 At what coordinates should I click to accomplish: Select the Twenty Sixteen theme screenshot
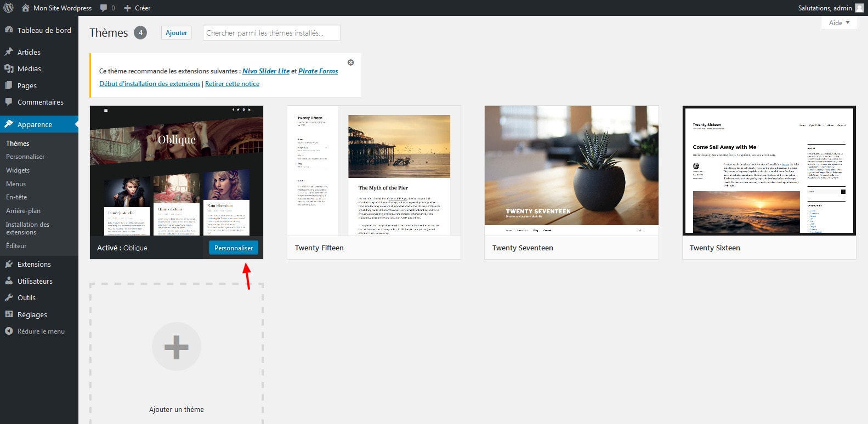click(x=769, y=171)
